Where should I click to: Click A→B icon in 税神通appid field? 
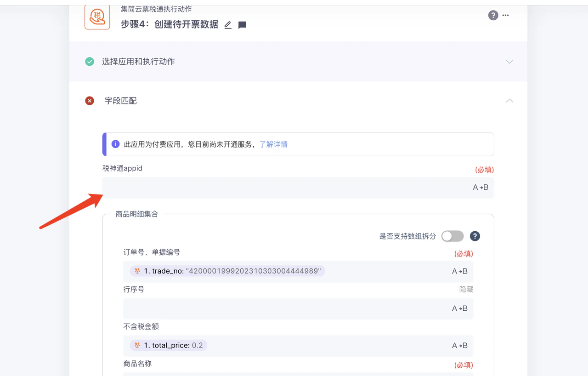tap(481, 188)
